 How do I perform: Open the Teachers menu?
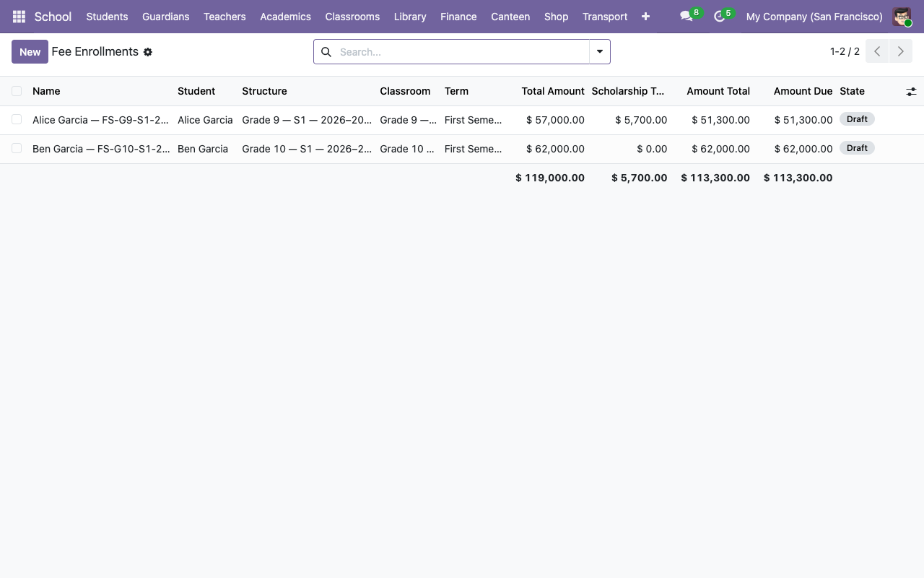[225, 16]
